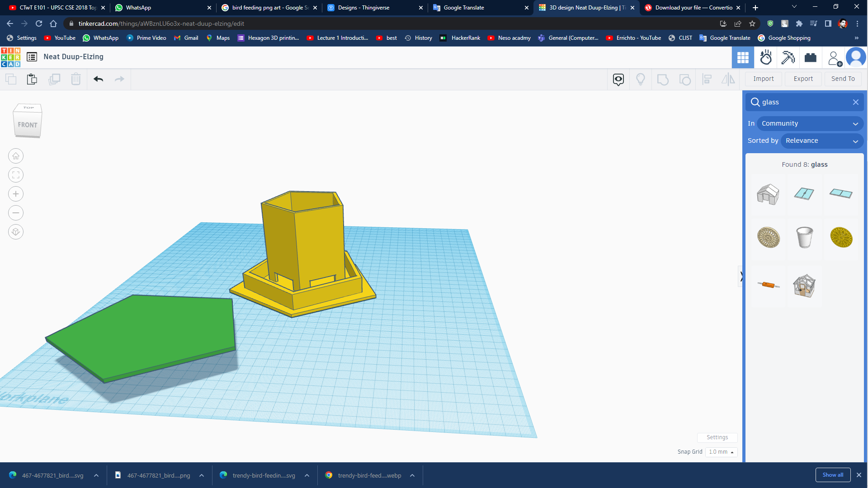
Task: Open the Notes tool icon
Action: click(618, 80)
